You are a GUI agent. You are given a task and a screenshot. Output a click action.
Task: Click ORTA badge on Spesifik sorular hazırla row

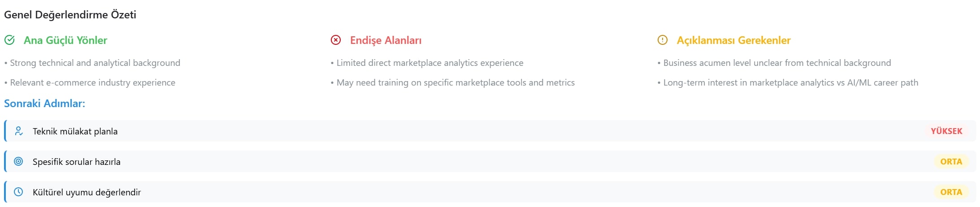pos(951,162)
